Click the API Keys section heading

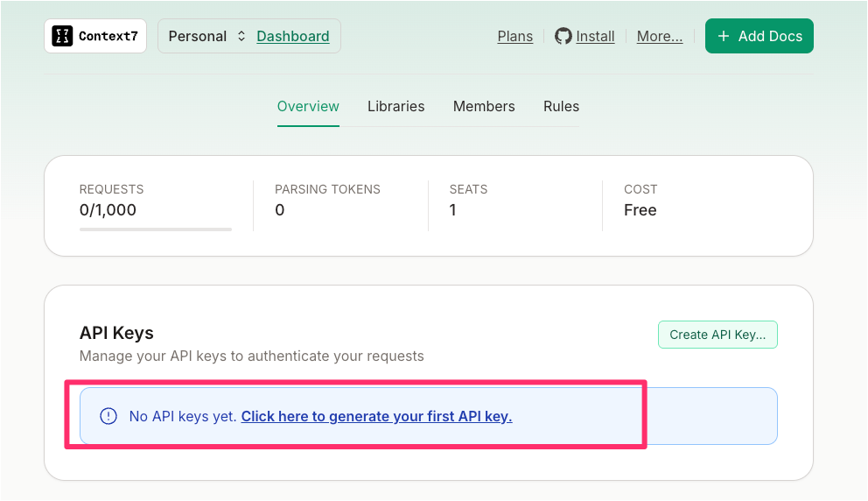(x=116, y=333)
